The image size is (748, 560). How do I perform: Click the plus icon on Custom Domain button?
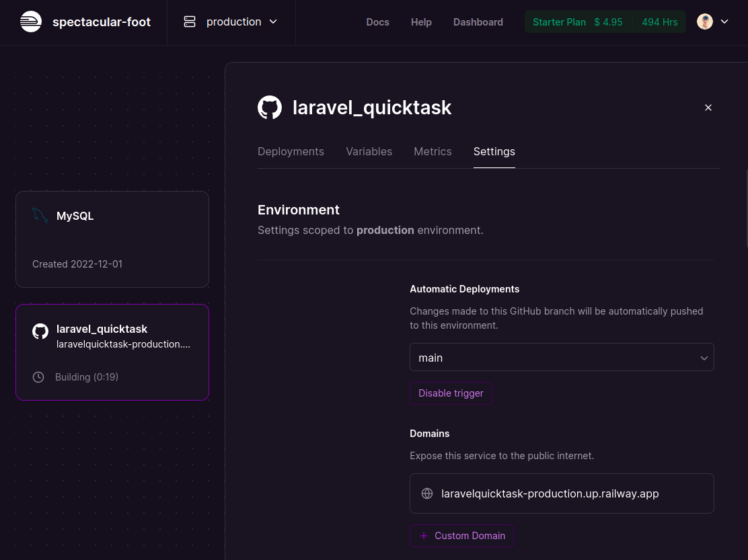pos(424,536)
